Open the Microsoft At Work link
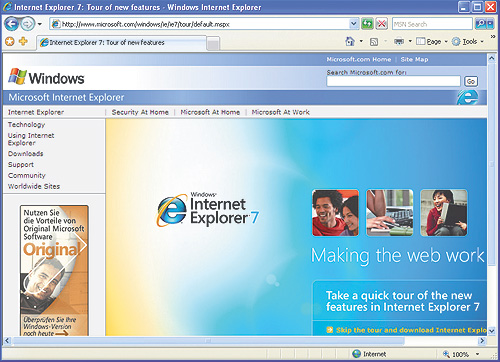The width and height of the screenshot is (500, 362). pyautogui.click(x=280, y=112)
